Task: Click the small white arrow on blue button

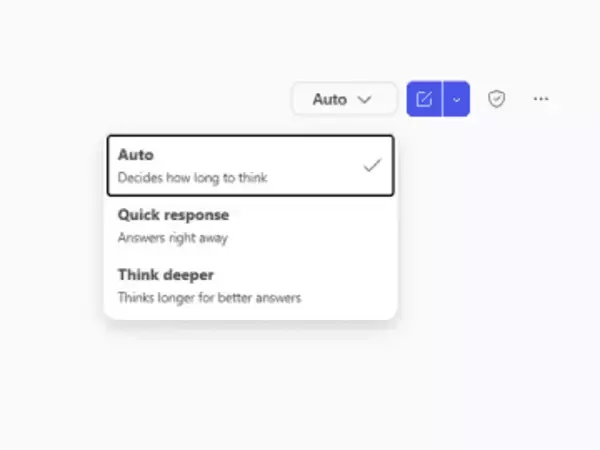Action: (x=456, y=99)
